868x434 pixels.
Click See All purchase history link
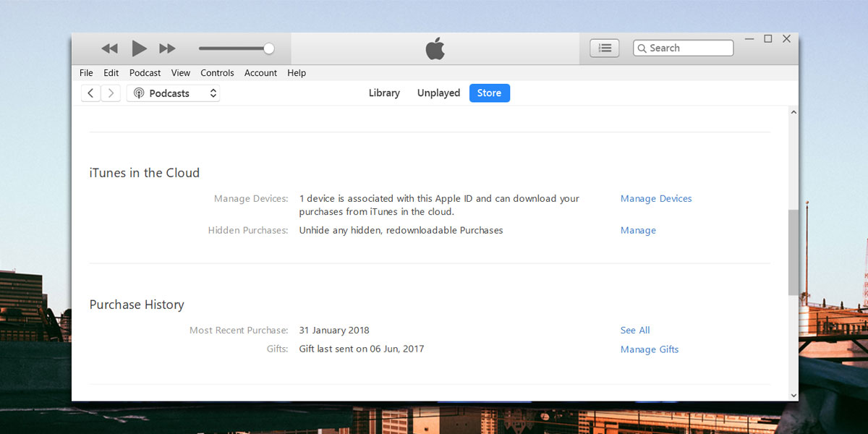[635, 330]
